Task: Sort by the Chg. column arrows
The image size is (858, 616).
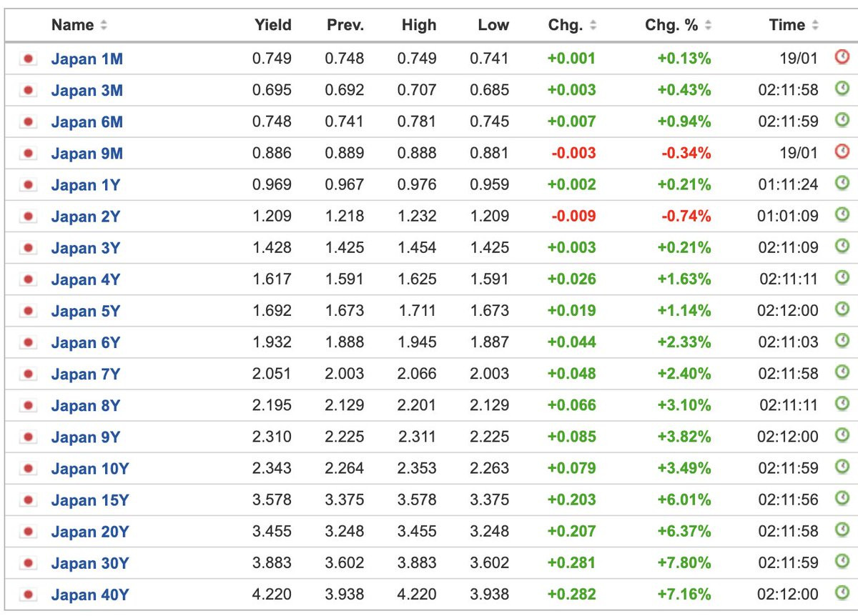Action: (593, 25)
